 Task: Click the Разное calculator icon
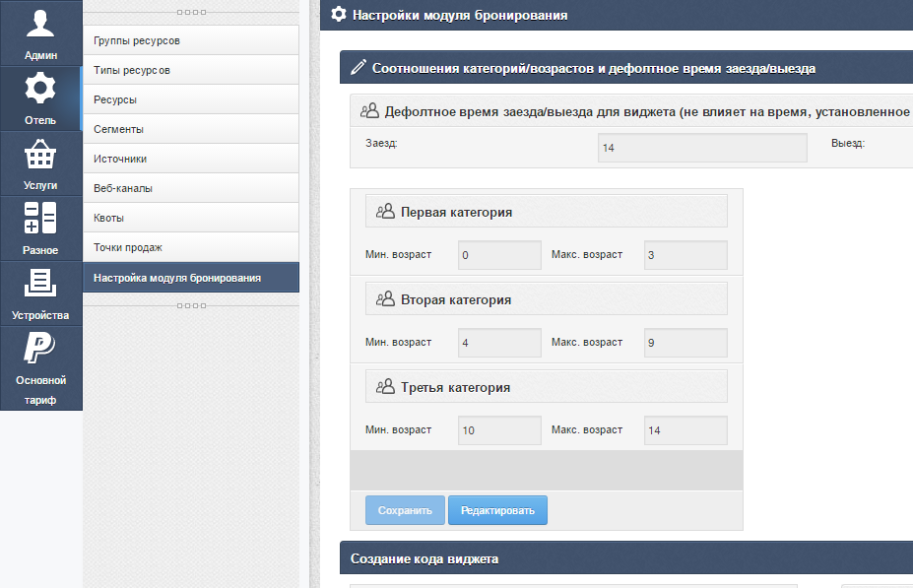(40, 219)
